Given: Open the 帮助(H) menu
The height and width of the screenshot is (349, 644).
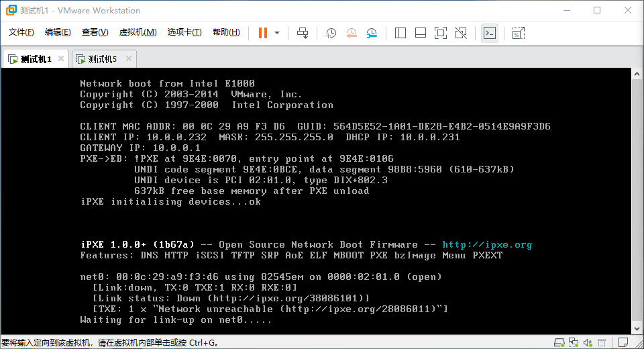Looking at the screenshot, I should (226, 32).
